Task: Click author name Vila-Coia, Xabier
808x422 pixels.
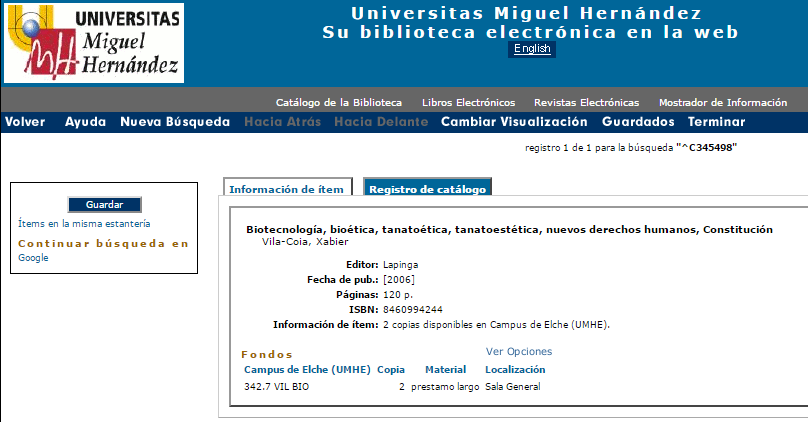Action: 305,242
